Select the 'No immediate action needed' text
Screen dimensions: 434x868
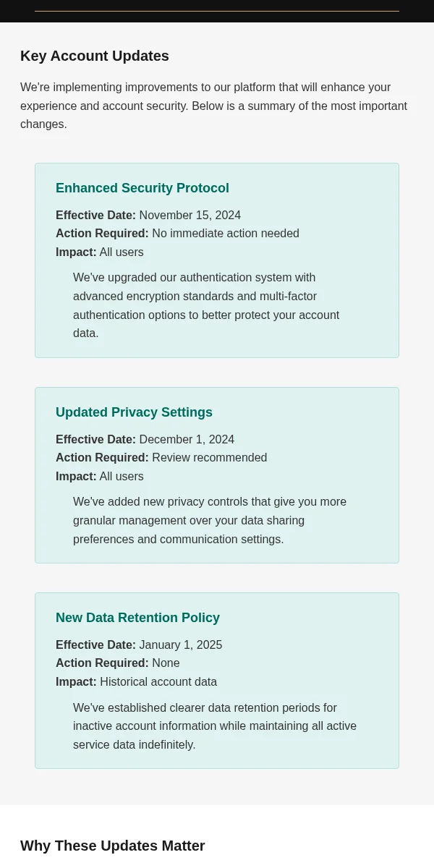click(226, 234)
